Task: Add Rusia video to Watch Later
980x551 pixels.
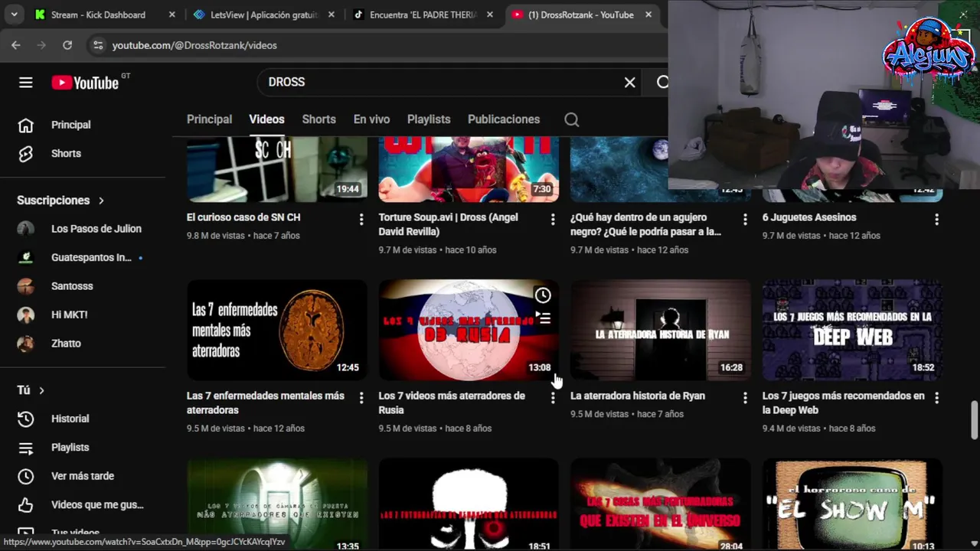Action: (542, 295)
